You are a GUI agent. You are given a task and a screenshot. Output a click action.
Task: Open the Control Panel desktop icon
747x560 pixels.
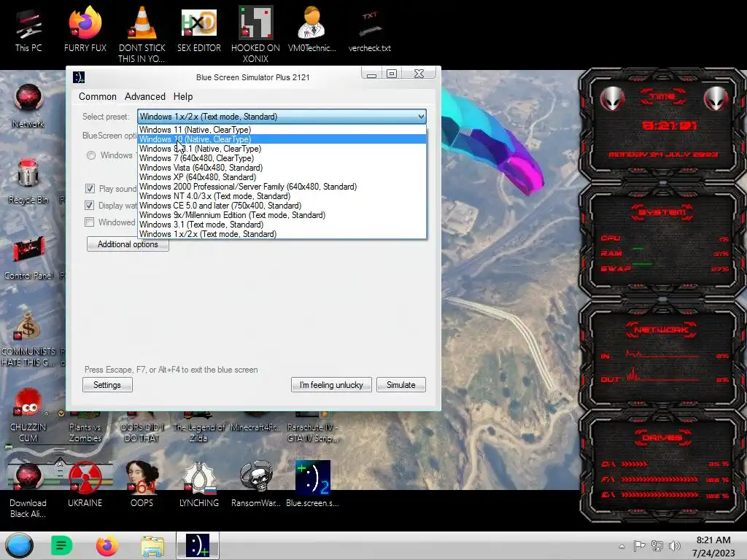pyautogui.click(x=28, y=257)
